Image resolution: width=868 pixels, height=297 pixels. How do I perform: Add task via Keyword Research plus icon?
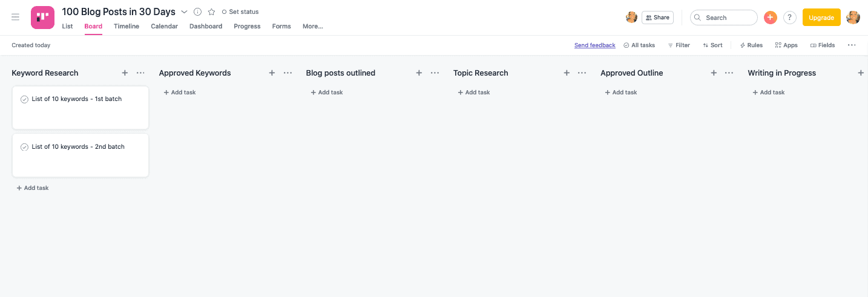click(x=125, y=73)
